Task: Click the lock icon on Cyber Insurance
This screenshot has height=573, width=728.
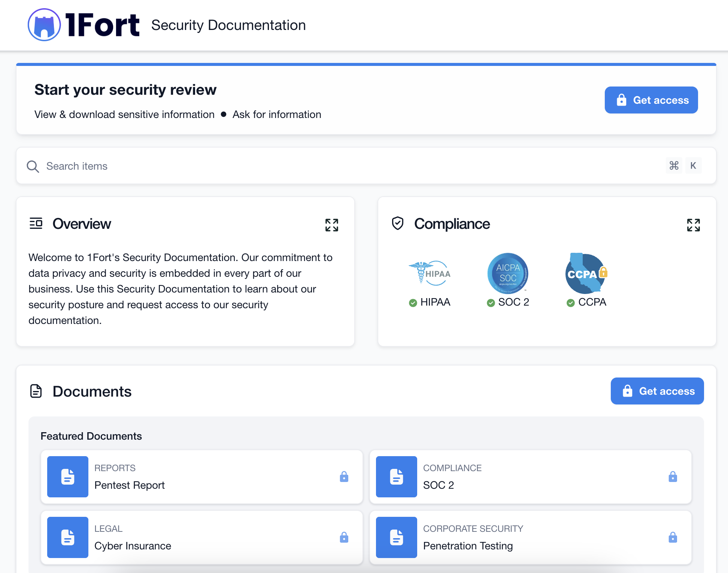Action: click(x=344, y=537)
